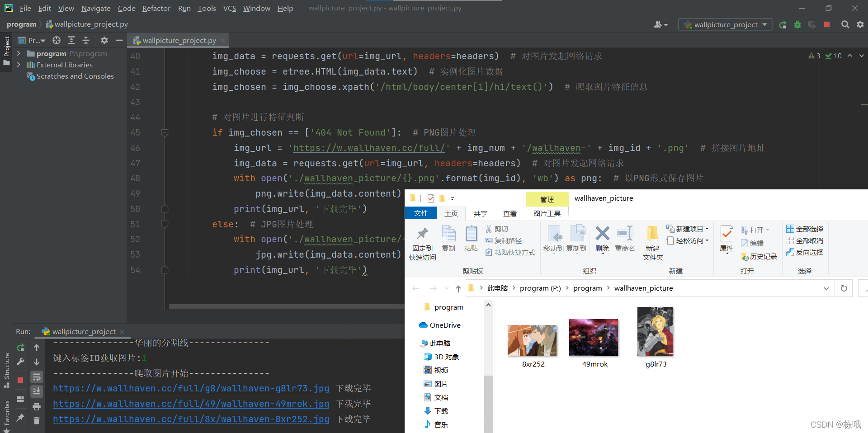The height and width of the screenshot is (433, 868).
Task: Click Cut in Explorer clipboard group
Action: pos(497,229)
